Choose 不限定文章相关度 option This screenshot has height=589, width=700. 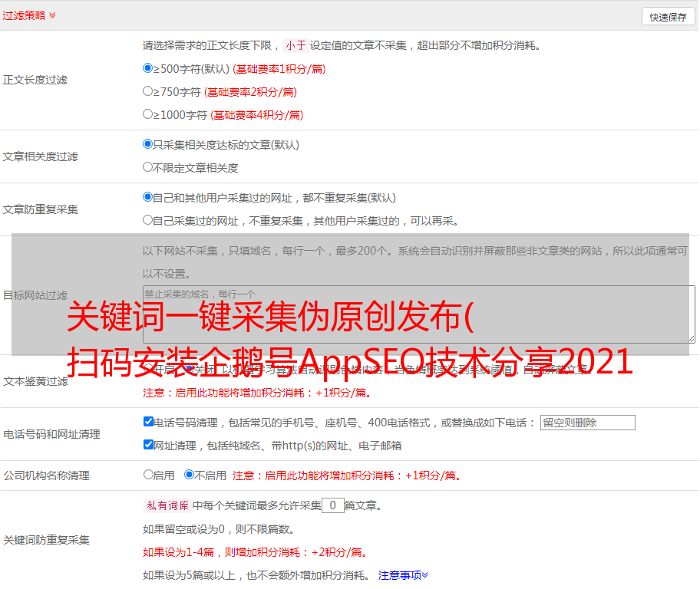coord(147,167)
